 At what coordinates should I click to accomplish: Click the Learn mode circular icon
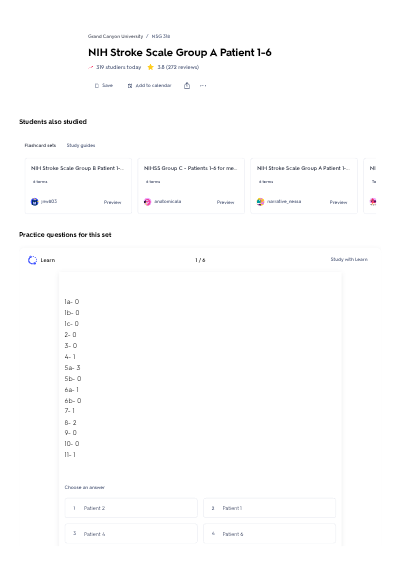32,260
